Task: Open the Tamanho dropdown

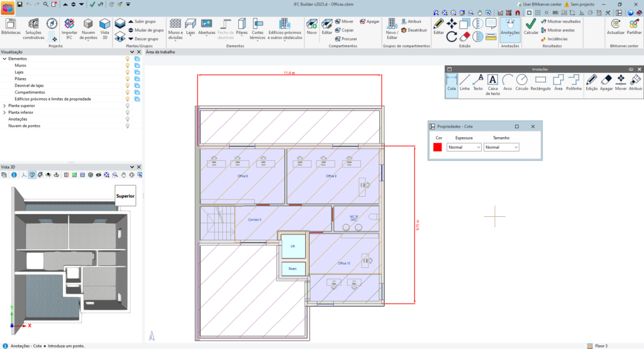Action: [x=501, y=147]
